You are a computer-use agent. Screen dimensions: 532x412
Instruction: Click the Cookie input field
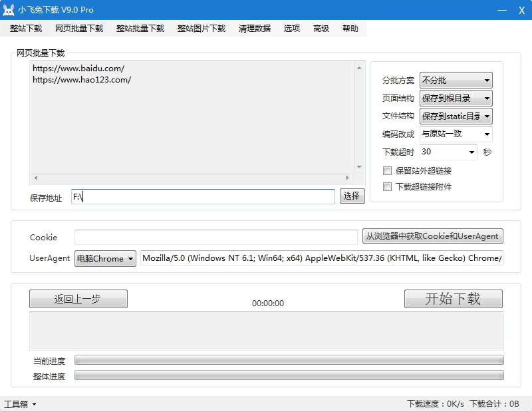tap(216, 238)
